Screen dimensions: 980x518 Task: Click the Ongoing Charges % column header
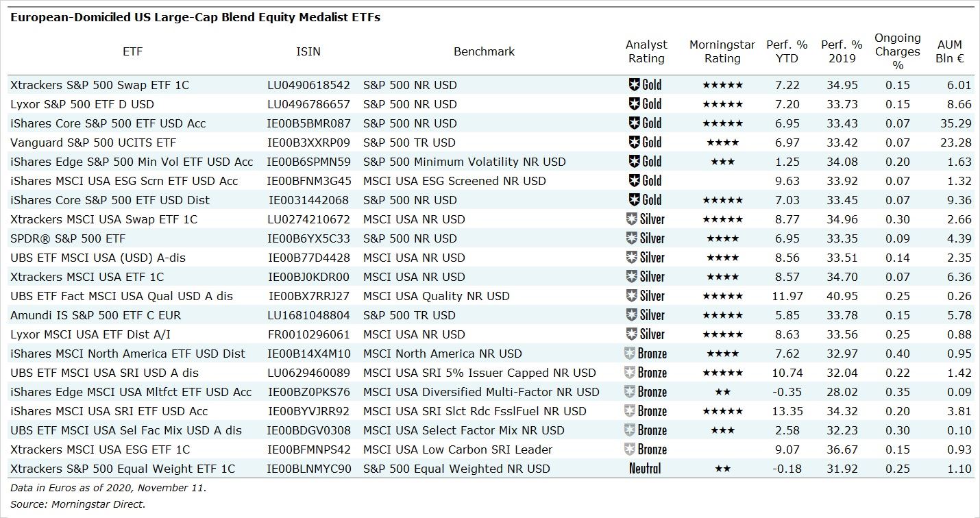pyautogui.click(x=898, y=51)
